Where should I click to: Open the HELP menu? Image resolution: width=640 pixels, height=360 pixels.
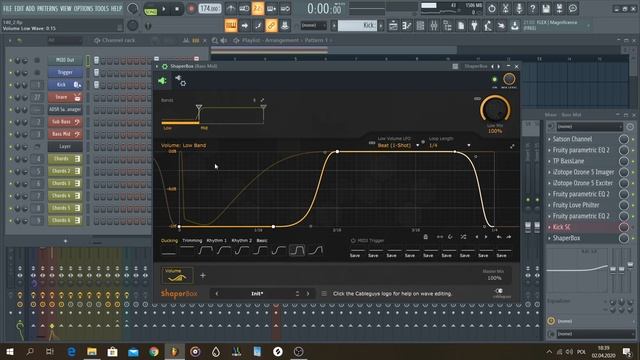click(x=117, y=8)
